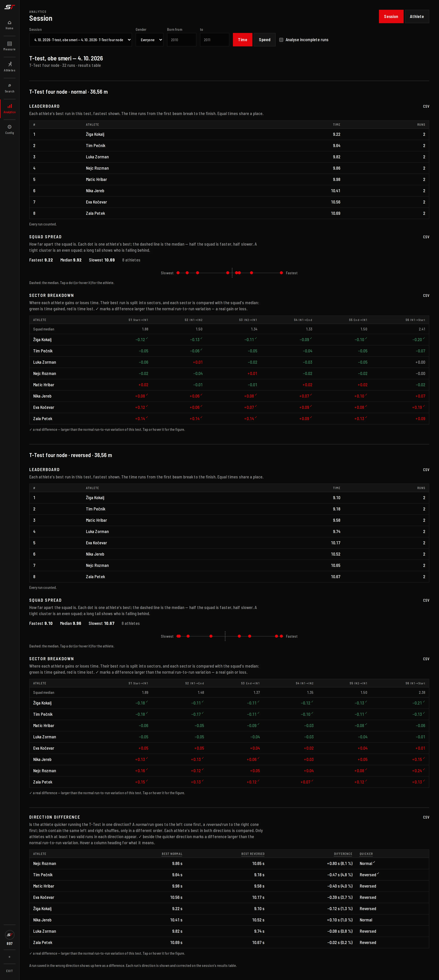Viewport: 439px width, 980px height.
Task: Switch the metric toggle to Speed
Action: [x=264, y=40]
